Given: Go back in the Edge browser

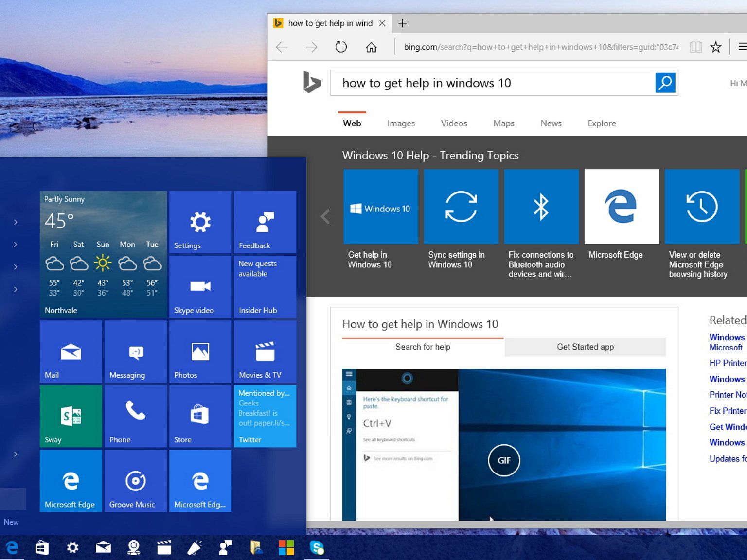Looking at the screenshot, I should [x=282, y=47].
